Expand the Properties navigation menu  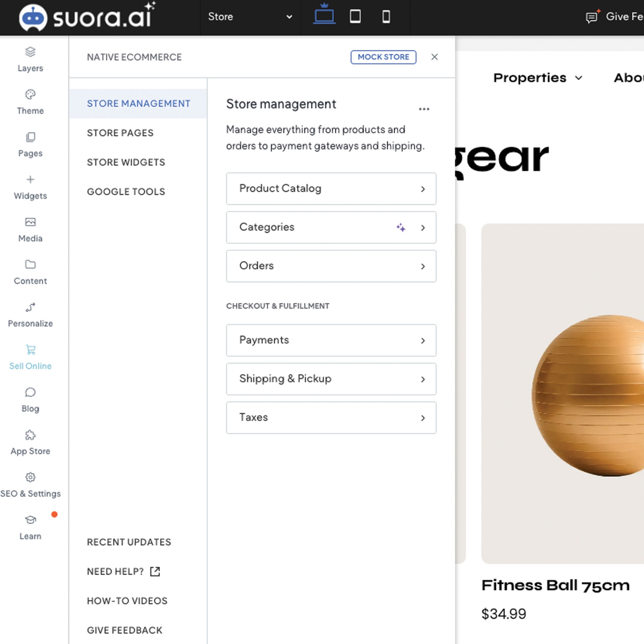coord(538,78)
